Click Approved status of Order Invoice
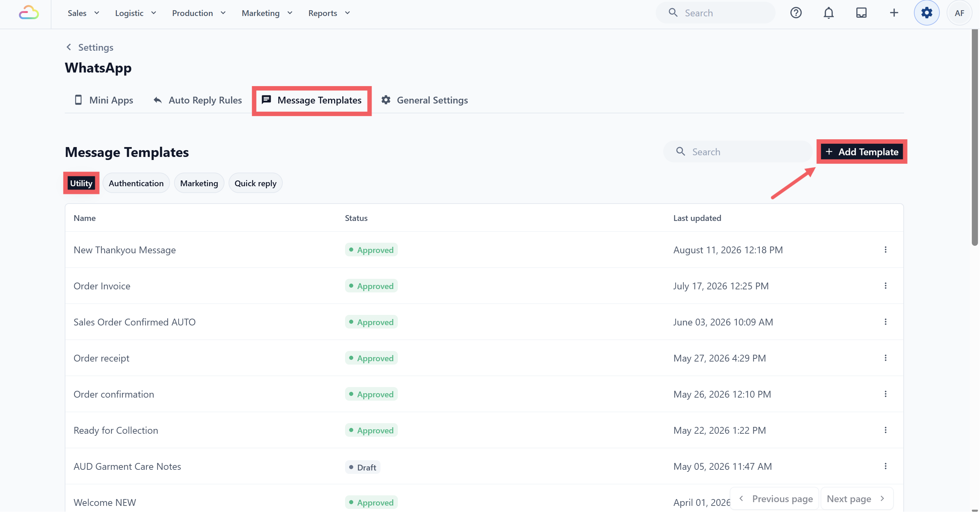Image resolution: width=980 pixels, height=512 pixels. coord(371,286)
